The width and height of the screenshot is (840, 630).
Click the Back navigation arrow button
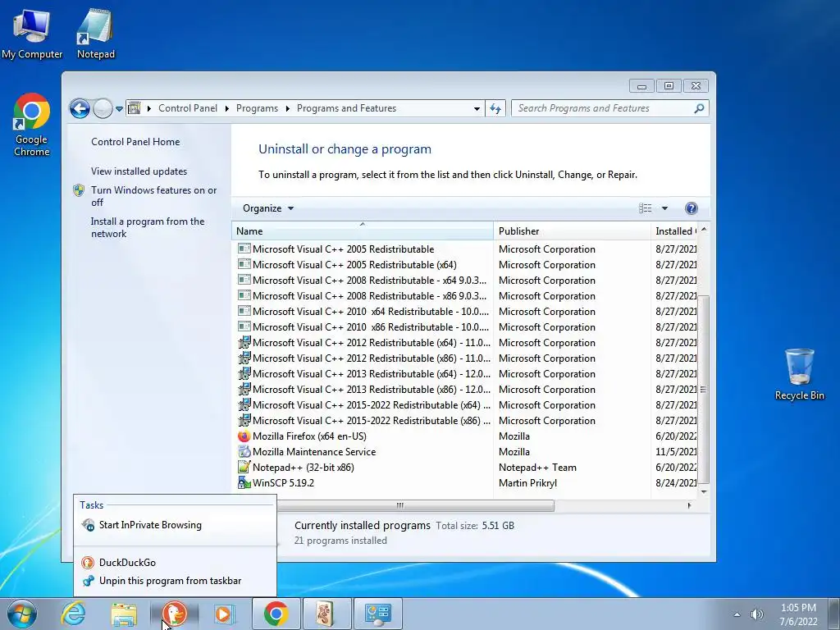click(80, 109)
